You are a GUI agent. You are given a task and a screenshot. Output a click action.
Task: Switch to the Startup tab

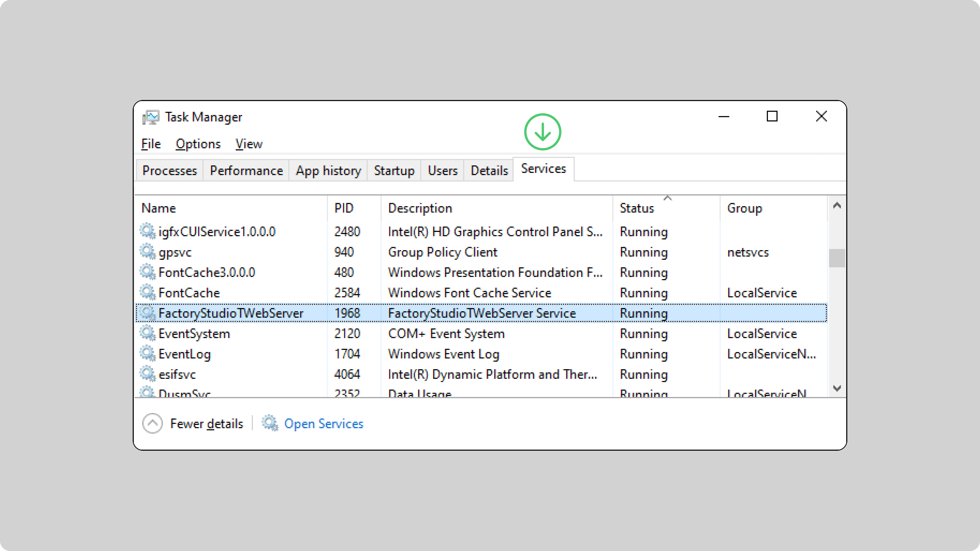point(394,170)
